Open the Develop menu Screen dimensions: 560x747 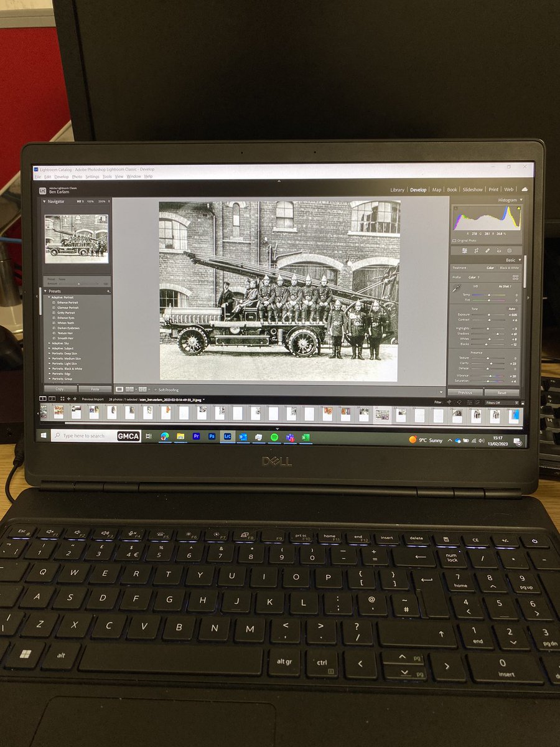(x=62, y=177)
